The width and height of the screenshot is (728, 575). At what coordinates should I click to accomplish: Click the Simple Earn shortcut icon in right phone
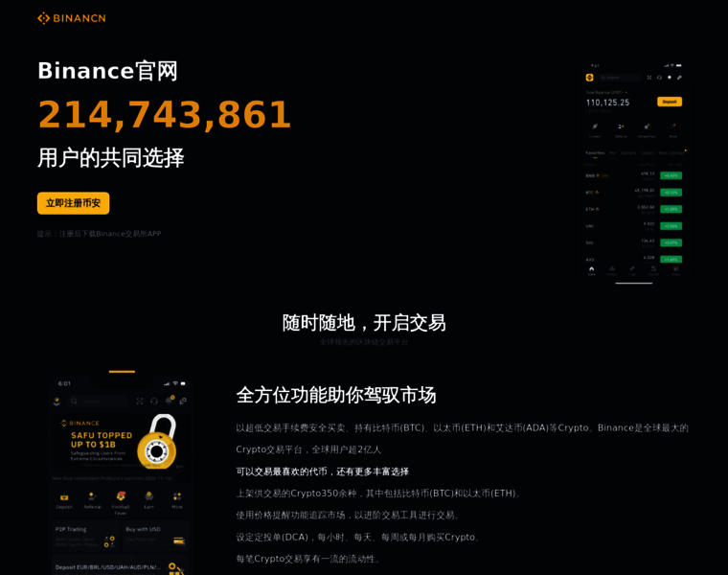coord(647,126)
